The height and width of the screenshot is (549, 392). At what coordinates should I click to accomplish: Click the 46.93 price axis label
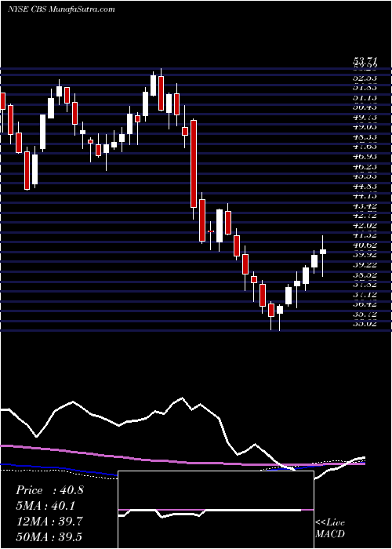(x=365, y=157)
